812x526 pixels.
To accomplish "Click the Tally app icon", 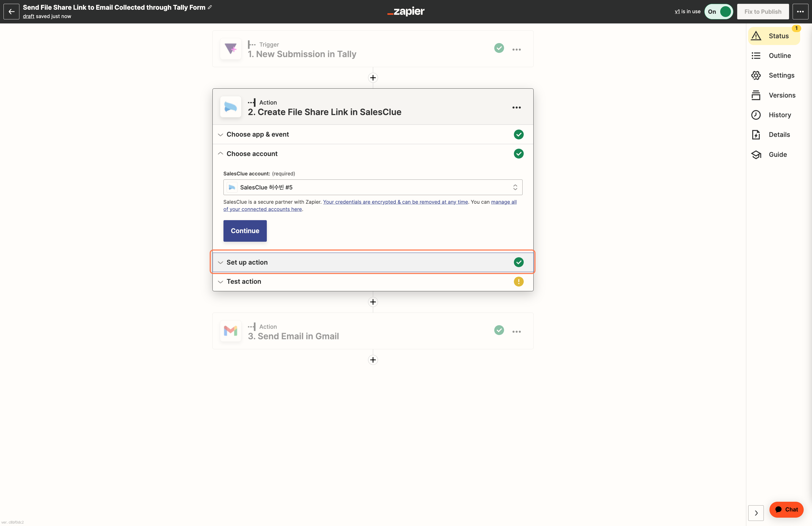I will tap(231, 49).
